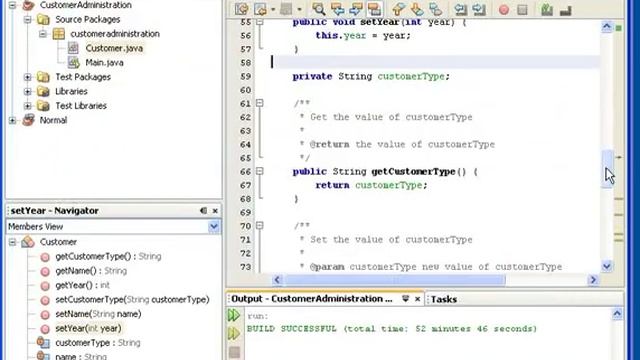
Task: Expand the Normal project node
Action: (x=12, y=120)
